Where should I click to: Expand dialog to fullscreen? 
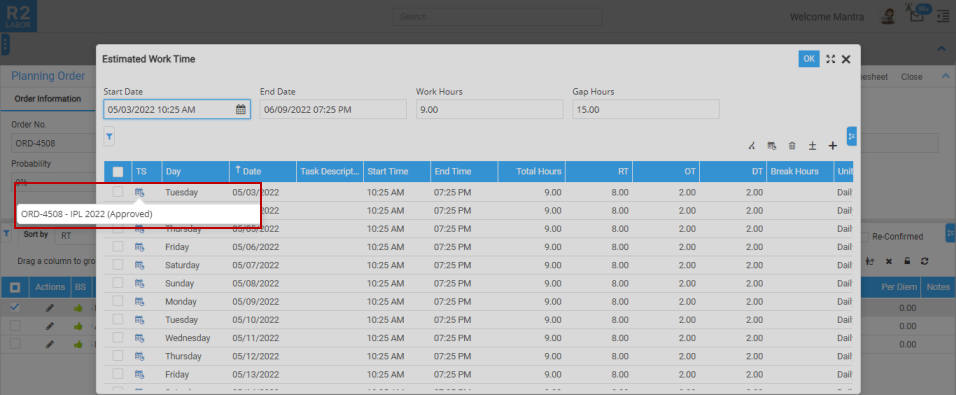pyautogui.click(x=830, y=59)
